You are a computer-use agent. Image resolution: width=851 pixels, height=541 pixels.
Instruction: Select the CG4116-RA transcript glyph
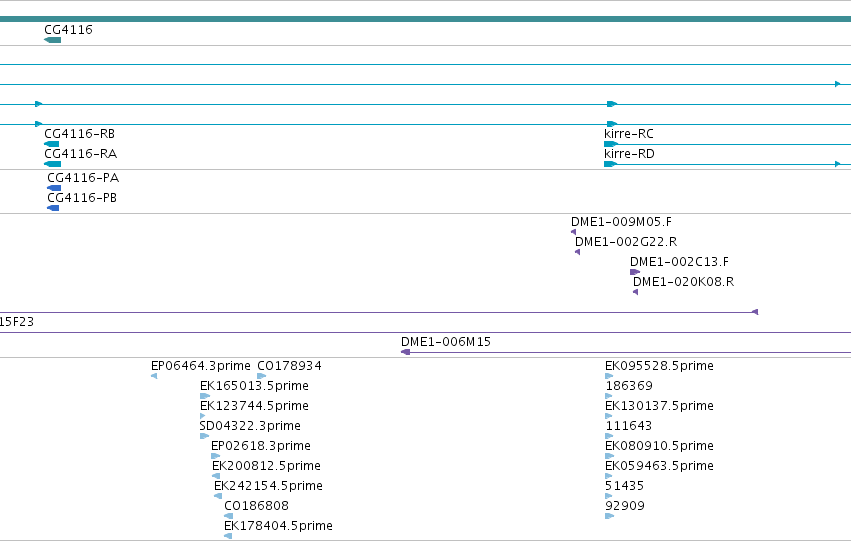coord(53,164)
